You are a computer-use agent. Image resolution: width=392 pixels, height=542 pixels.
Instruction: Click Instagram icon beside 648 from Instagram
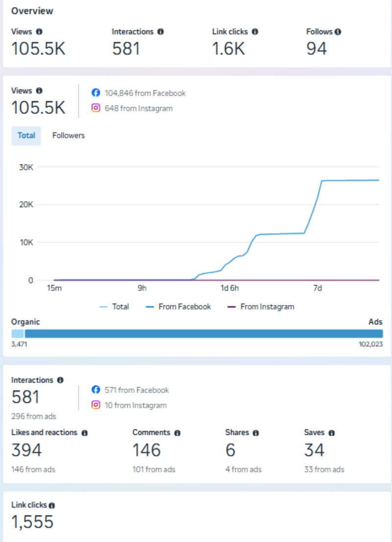click(96, 108)
